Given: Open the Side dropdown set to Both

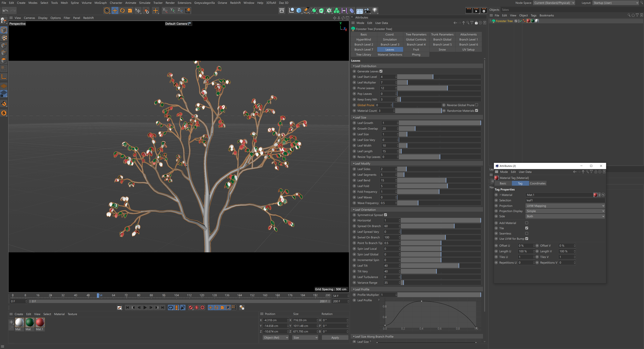Looking at the screenshot, I should pos(565,216).
